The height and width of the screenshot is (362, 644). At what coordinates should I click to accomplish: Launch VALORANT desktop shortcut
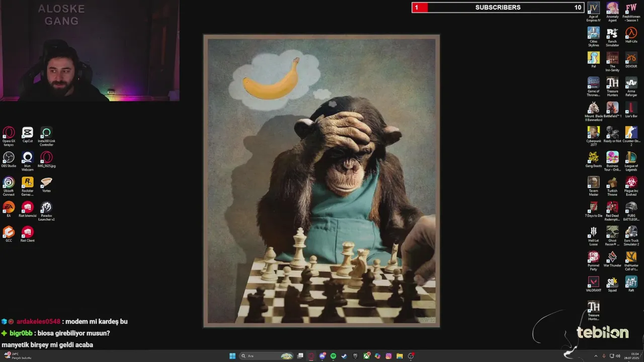click(x=594, y=284)
